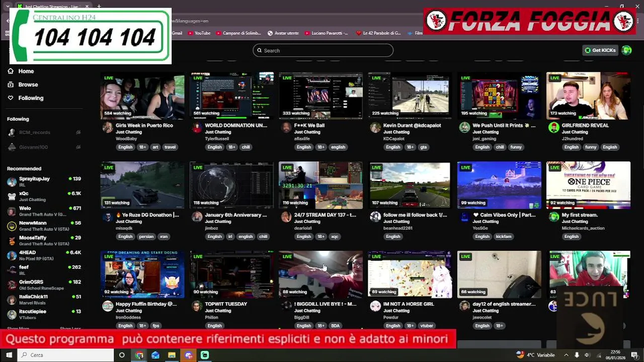Open the NewwMann recommended channel
Viewport: 644px width, 362px height.
click(x=44, y=226)
